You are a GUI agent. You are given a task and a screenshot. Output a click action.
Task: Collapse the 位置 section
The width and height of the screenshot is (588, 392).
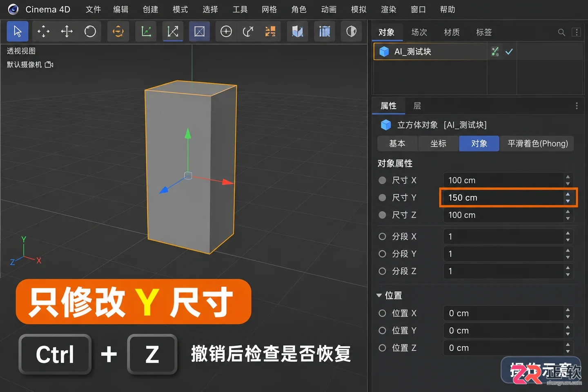(379, 295)
